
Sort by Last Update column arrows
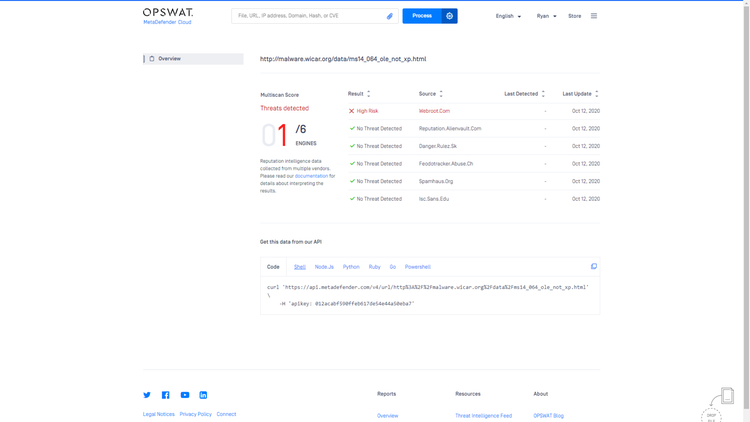click(x=596, y=94)
